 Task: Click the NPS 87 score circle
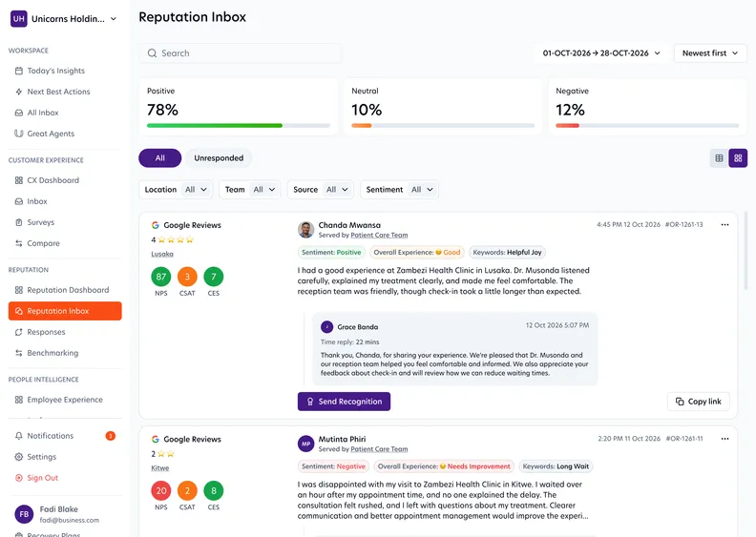161,277
